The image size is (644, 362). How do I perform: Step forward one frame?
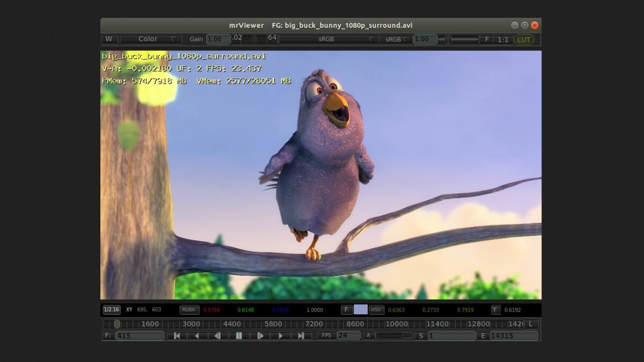pos(260,336)
